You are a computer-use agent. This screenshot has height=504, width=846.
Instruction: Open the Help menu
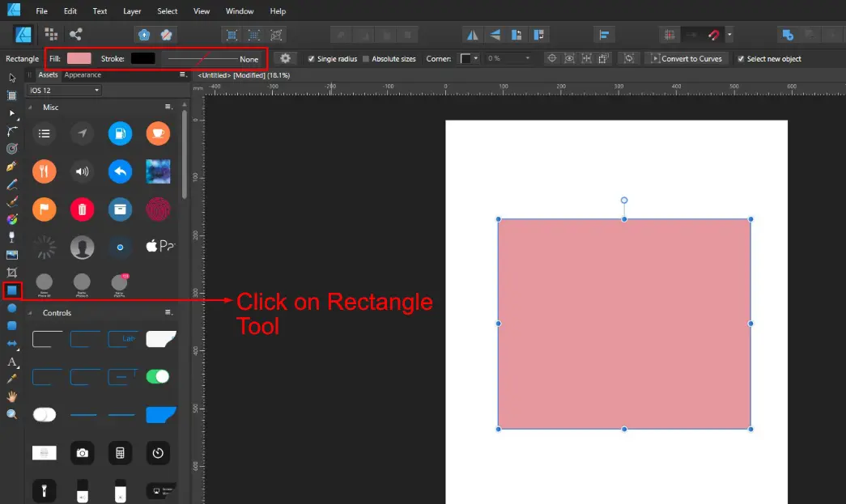(x=278, y=11)
